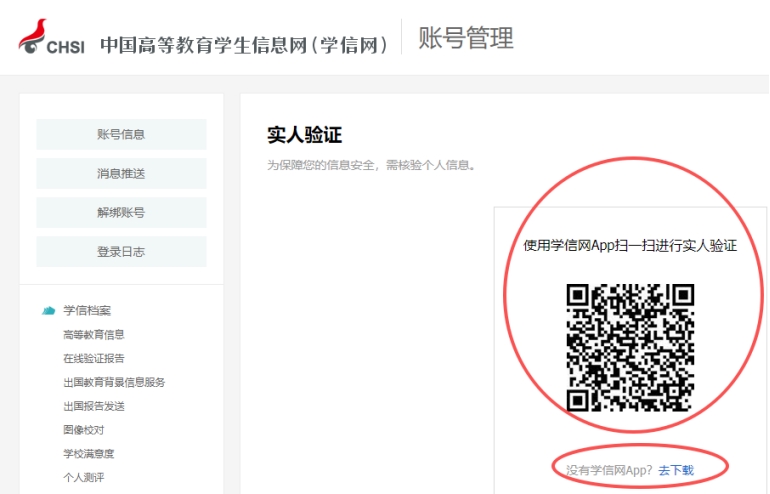View the 登录日志 page
The width and height of the screenshot is (770, 494).
coord(121,252)
